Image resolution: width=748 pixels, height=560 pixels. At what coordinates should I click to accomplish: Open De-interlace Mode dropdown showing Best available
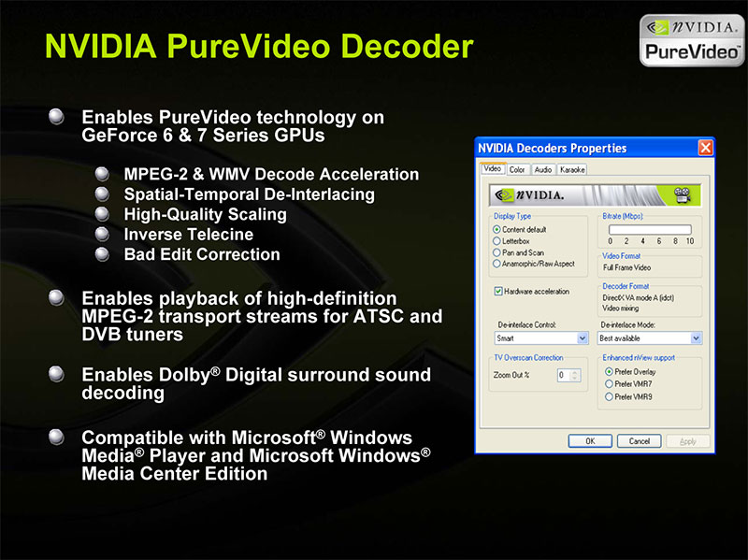tap(649, 338)
